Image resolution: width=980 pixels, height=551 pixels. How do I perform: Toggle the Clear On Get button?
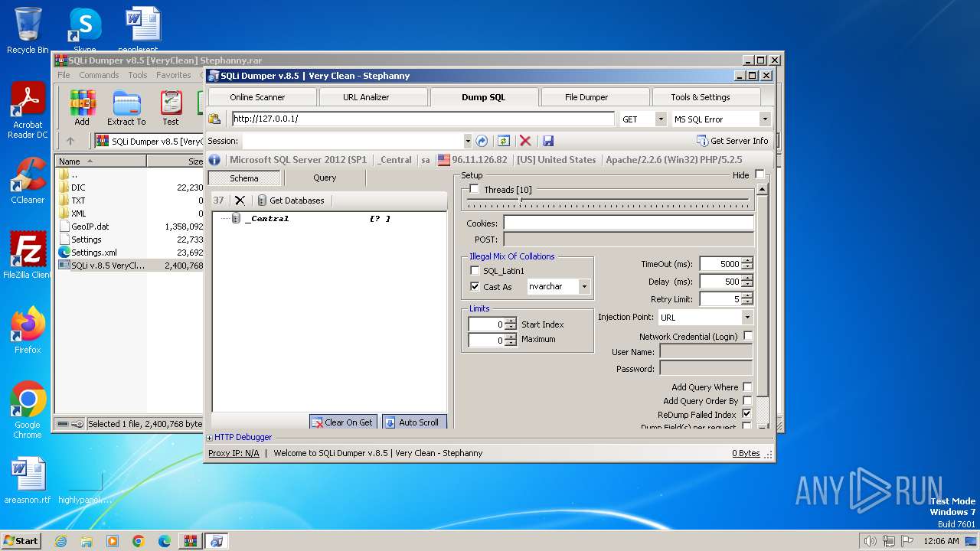343,422
